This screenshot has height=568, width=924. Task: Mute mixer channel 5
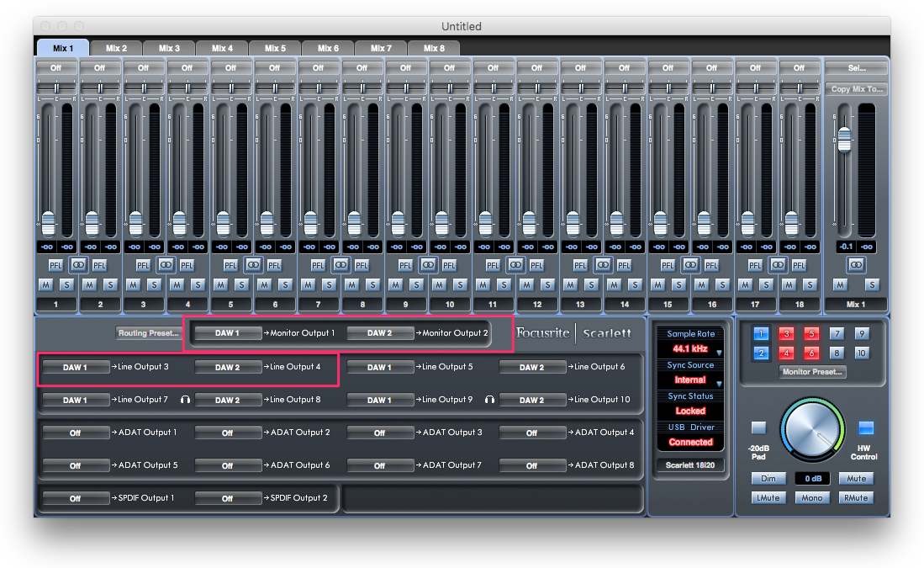[220, 285]
